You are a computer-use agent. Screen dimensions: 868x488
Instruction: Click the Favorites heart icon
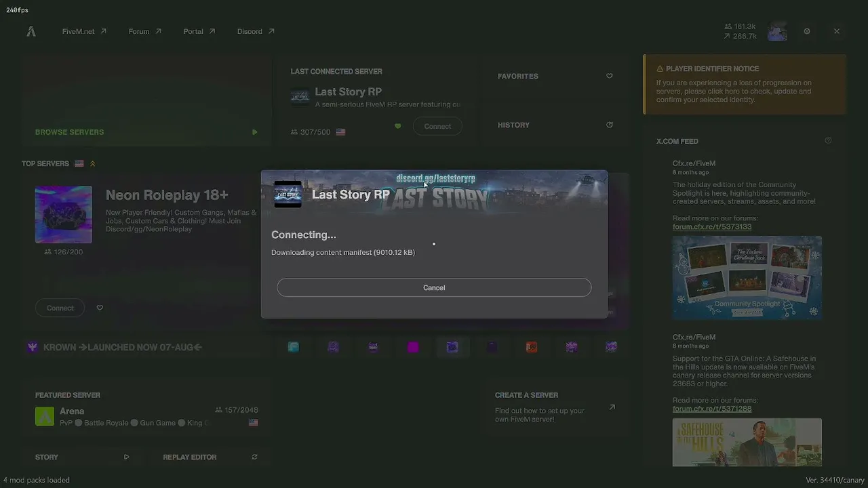click(x=609, y=76)
